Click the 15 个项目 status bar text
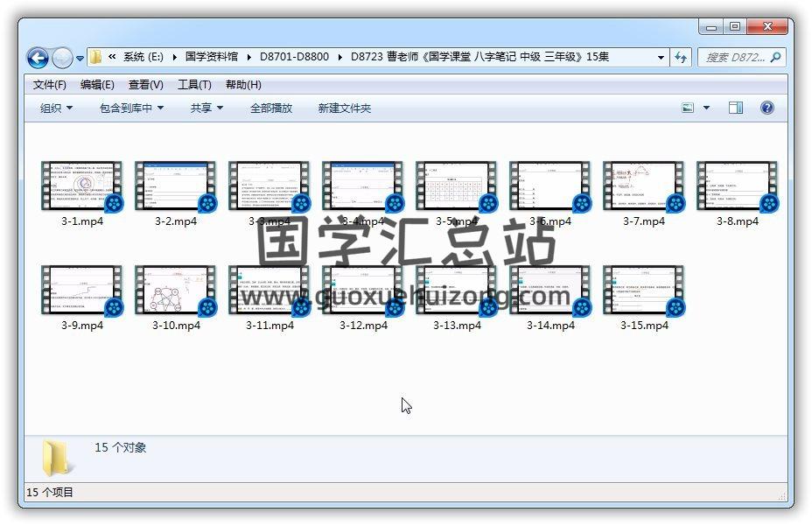812x526 pixels. point(50,493)
